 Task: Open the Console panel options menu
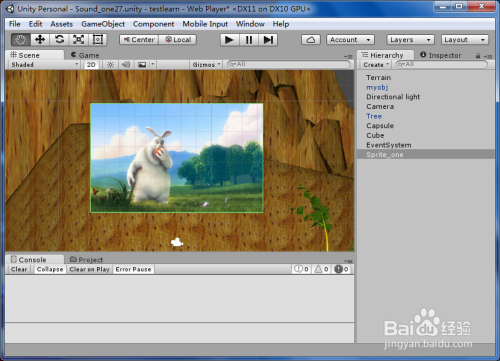click(348, 261)
